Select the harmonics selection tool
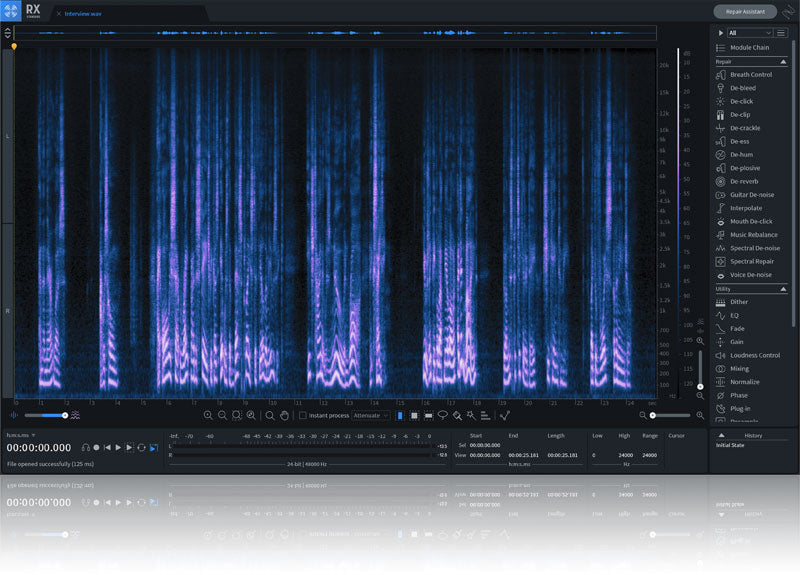The image size is (800, 575). (485, 415)
